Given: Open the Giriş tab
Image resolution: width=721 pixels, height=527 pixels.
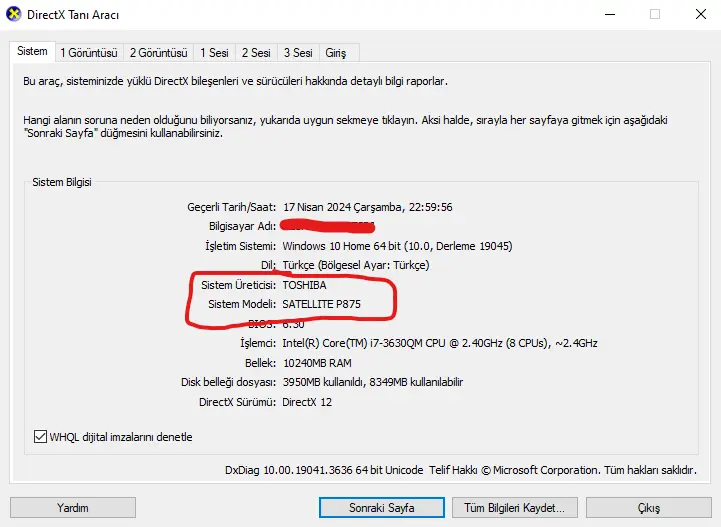Looking at the screenshot, I should pos(336,53).
